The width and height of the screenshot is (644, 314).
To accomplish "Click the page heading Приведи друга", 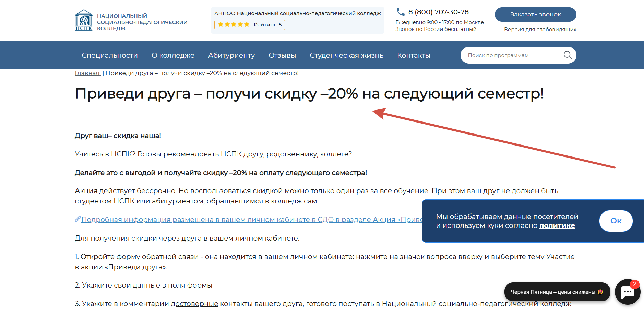I will tap(309, 93).
